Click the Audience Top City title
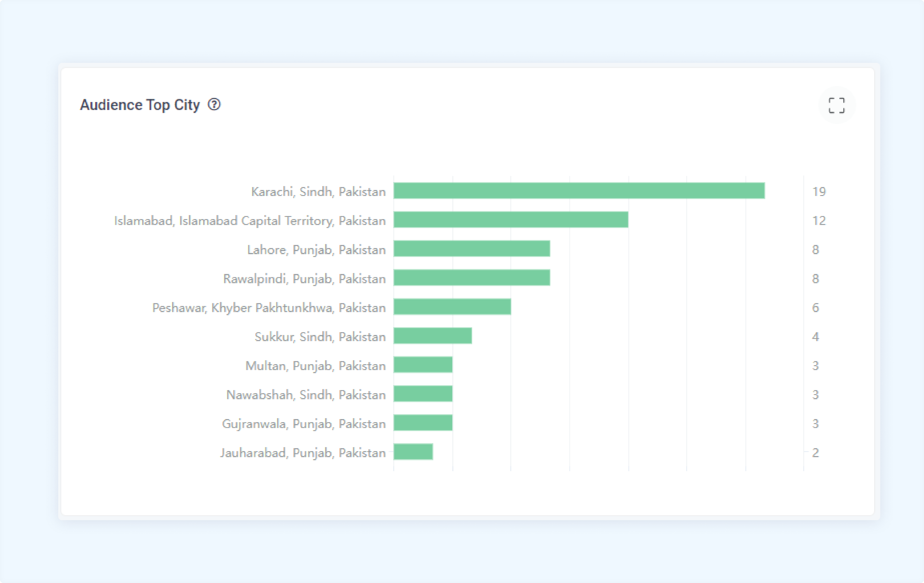The image size is (924, 583). (x=140, y=105)
